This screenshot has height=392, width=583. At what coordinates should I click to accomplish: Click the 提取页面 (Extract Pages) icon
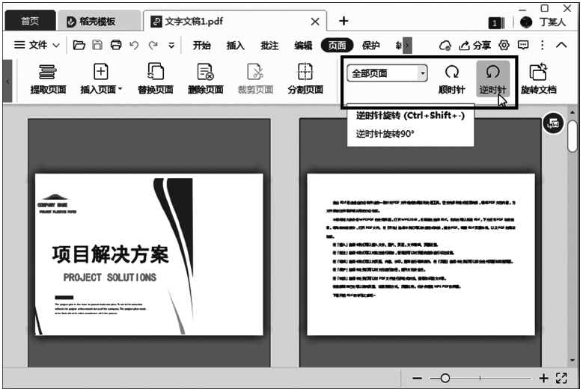pos(48,72)
